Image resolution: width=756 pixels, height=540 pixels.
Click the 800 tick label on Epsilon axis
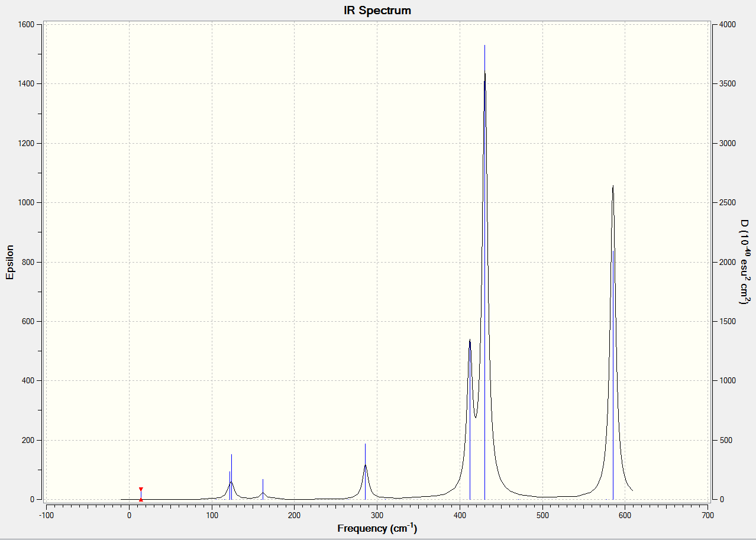(28, 262)
